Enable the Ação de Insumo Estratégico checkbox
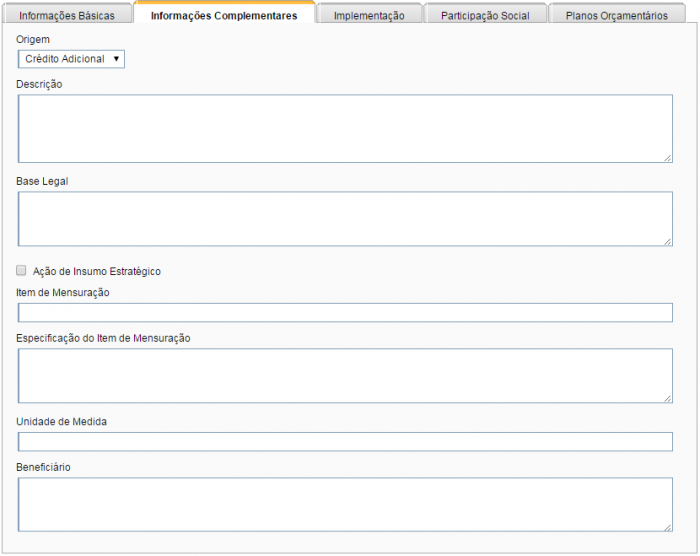This screenshot has height=556, width=700. click(x=22, y=270)
